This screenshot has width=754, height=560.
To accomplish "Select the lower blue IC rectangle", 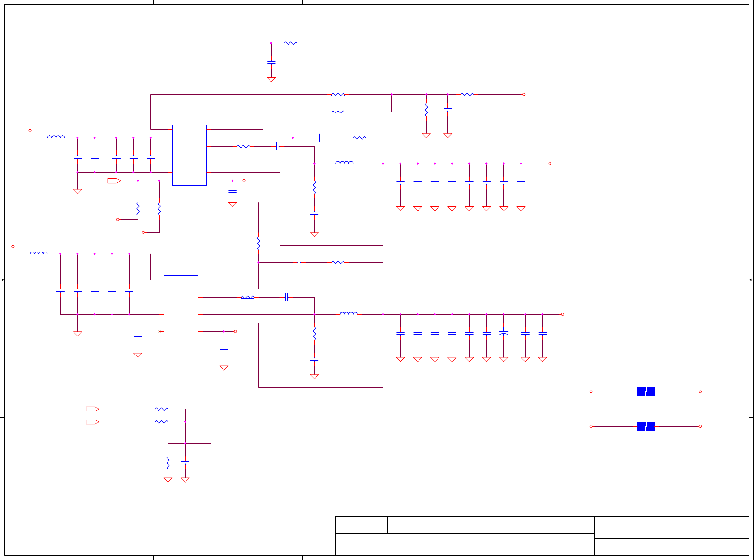I will (x=181, y=306).
